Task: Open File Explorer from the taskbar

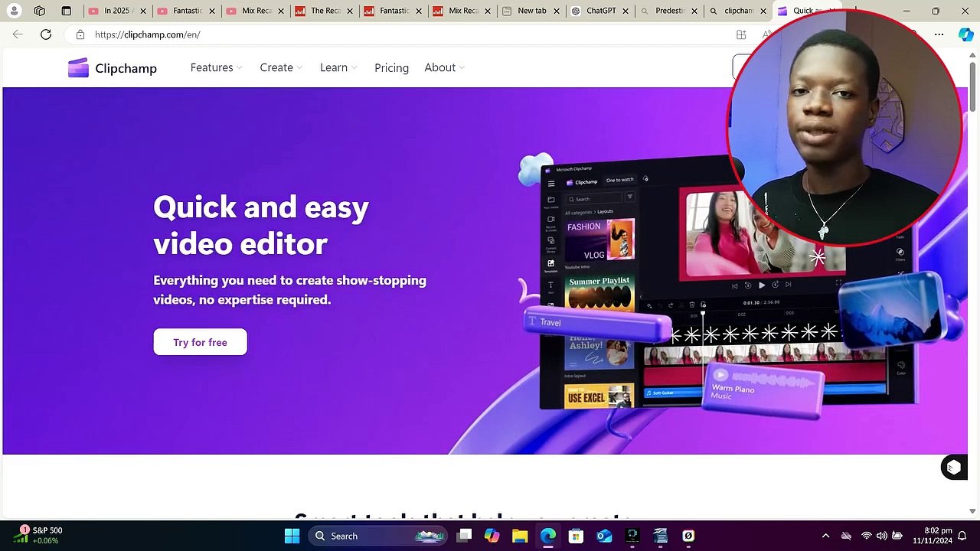Action: [520, 536]
